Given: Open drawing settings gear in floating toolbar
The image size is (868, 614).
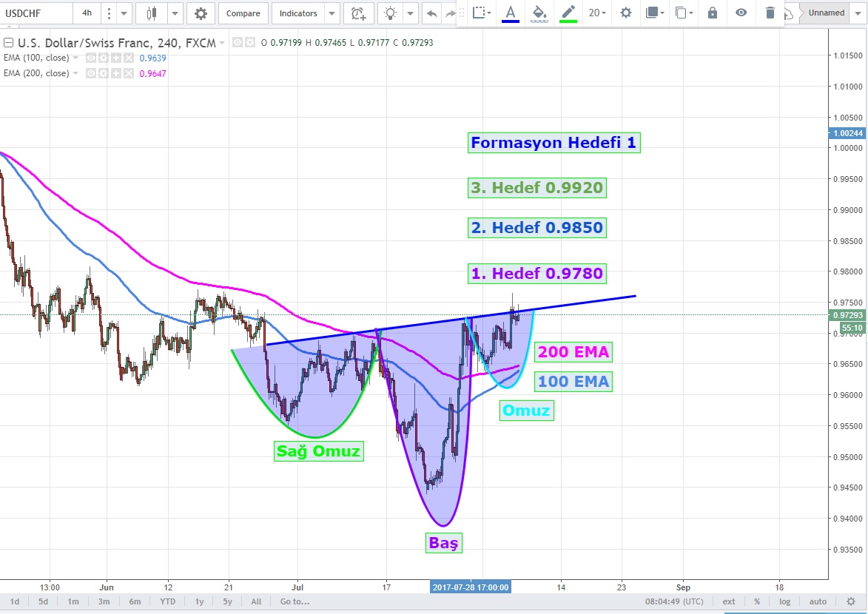Looking at the screenshot, I should pos(626,13).
